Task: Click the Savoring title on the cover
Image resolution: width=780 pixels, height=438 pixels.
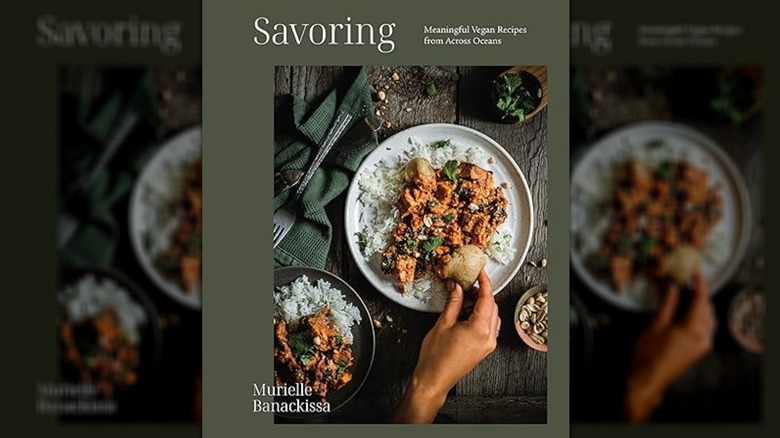Action: pos(324,34)
